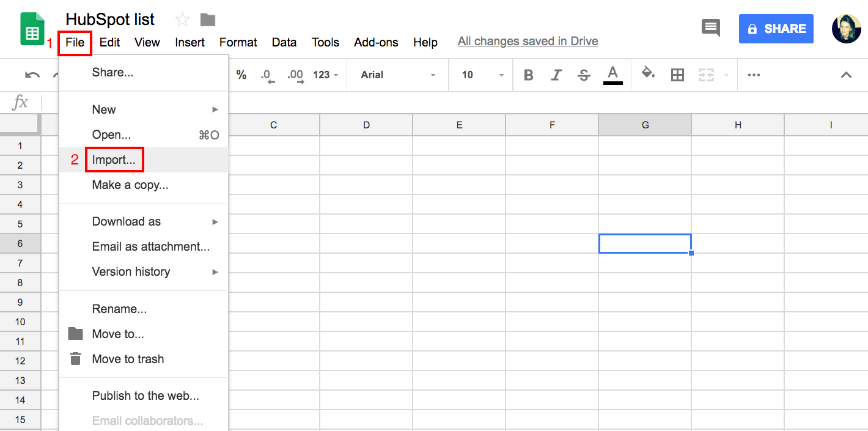Viewport: 868px width, 431px height.
Task: Select column D header
Action: [x=366, y=125]
